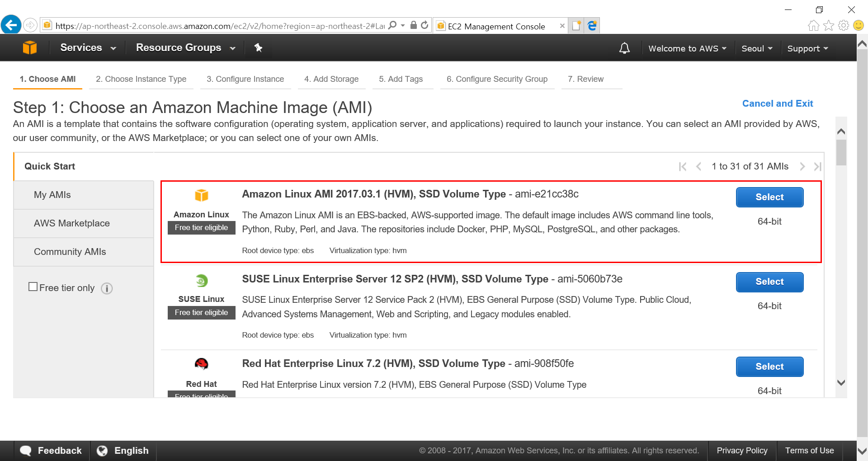Click the language globe icon
This screenshot has height=461, width=868.
[x=102, y=451]
